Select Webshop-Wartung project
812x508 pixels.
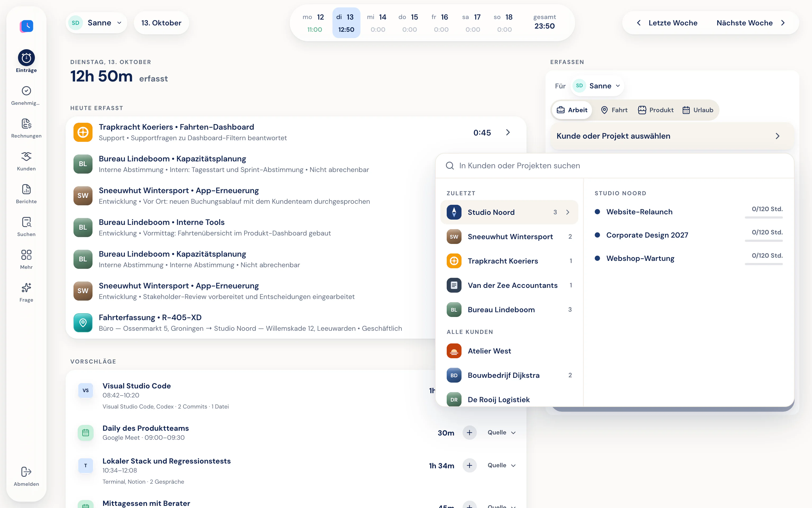click(689, 258)
